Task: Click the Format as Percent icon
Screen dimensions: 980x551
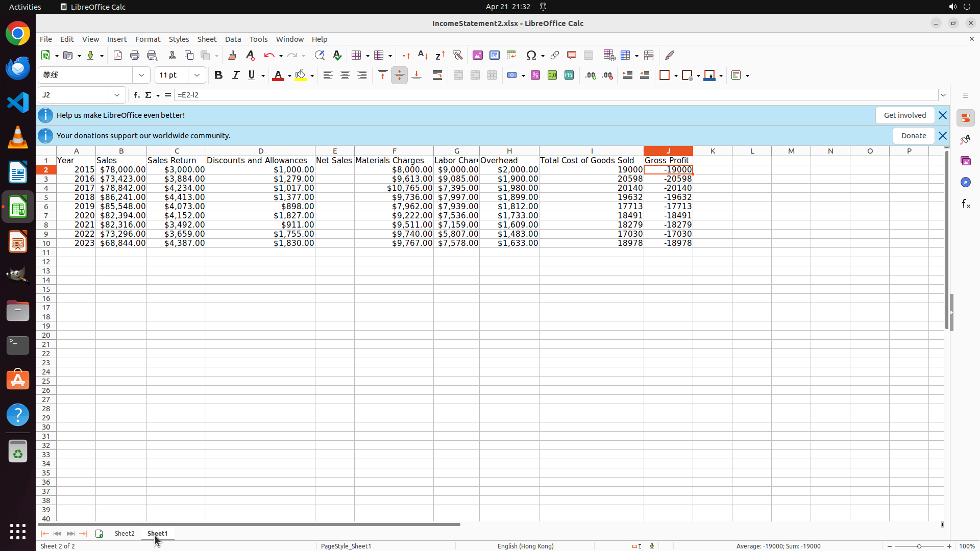Action: pyautogui.click(x=535, y=76)
